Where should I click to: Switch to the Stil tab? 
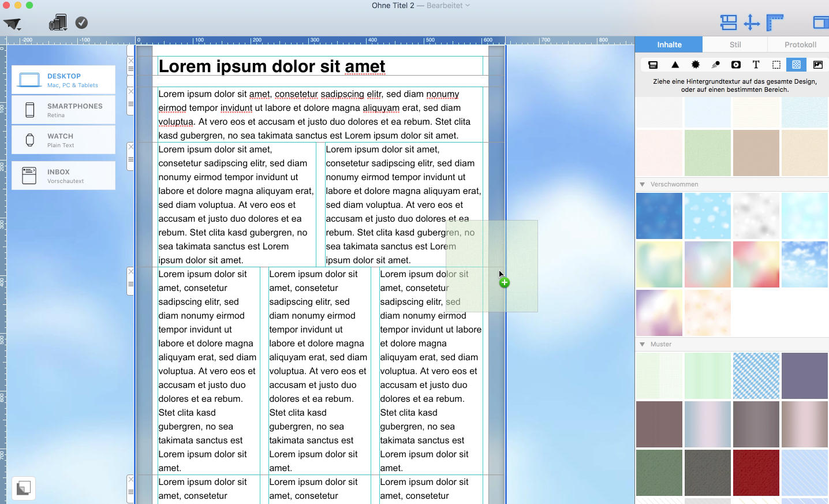coord(735,44)
